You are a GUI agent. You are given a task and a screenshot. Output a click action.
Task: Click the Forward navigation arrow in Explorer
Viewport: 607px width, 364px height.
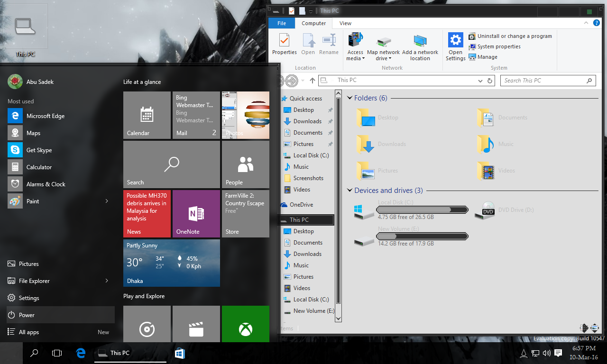[x=292, y=81]
